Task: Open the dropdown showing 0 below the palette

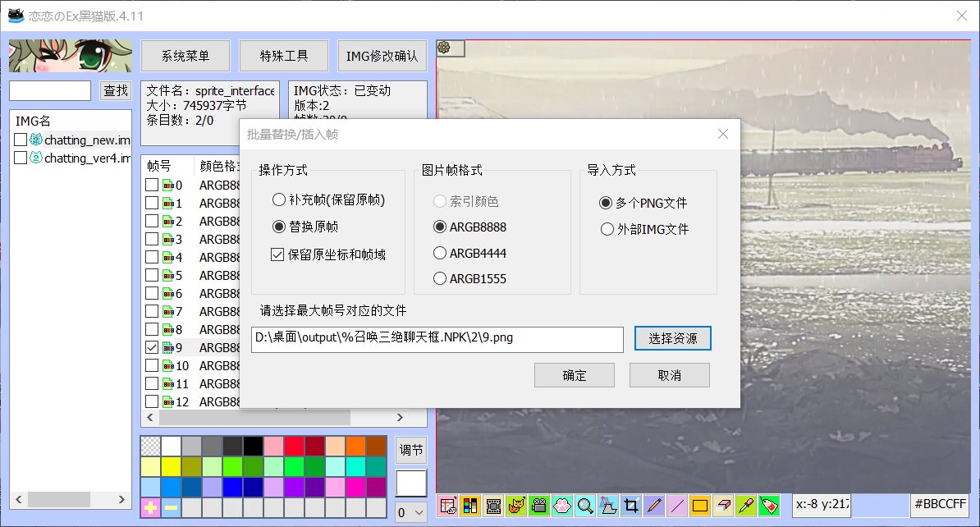Action: point(410,512)
